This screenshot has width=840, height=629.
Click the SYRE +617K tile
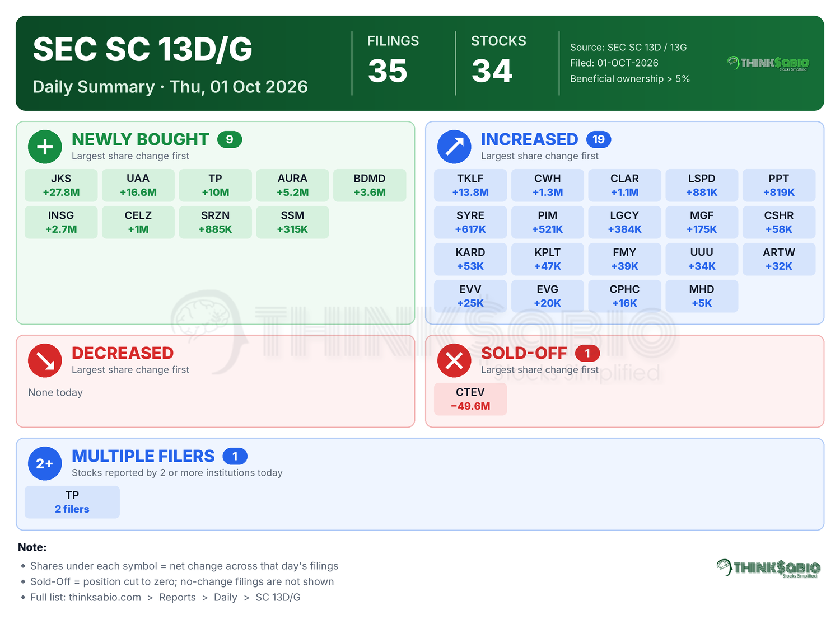coord(470,222)
